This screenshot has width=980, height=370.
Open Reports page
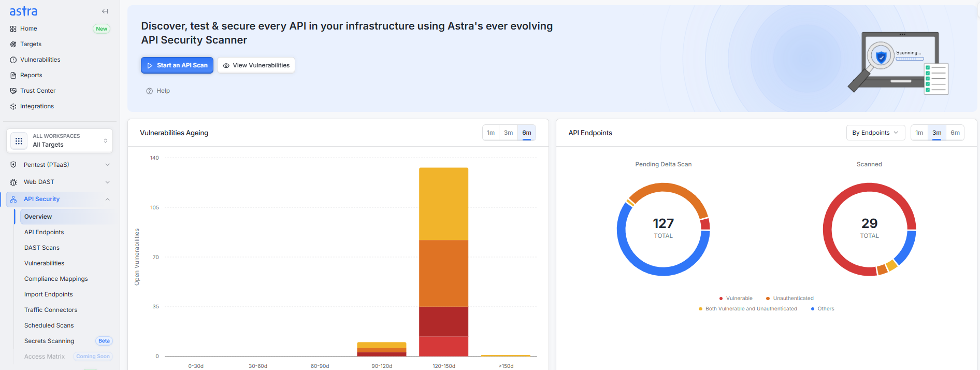tap(31, 75)
